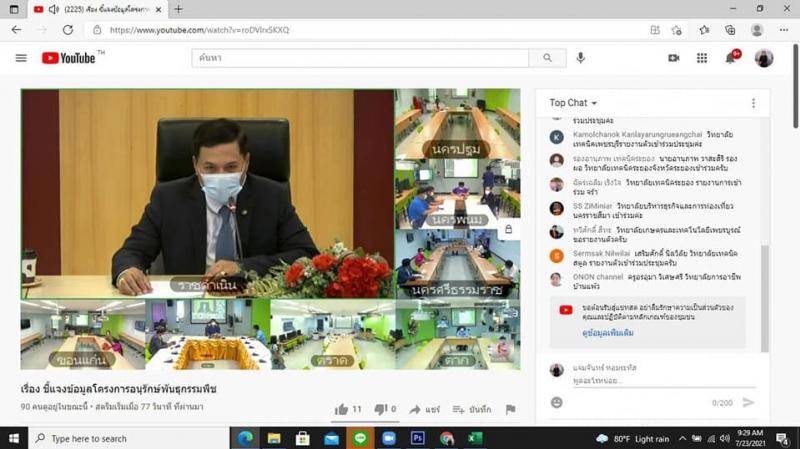Like the video with thumbs up
The image size is (800, 449).
click(x=341, y=409)
